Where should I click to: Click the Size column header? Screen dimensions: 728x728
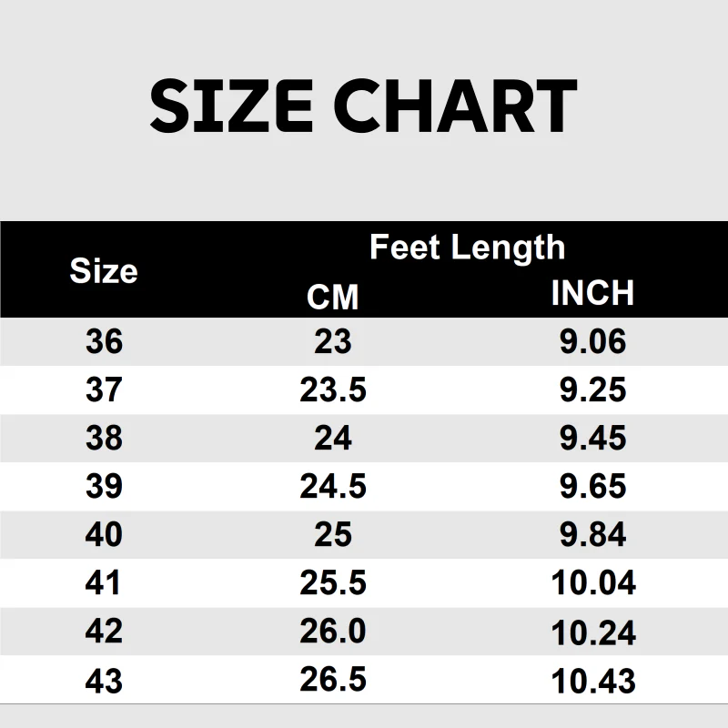(x=104, y=270)
